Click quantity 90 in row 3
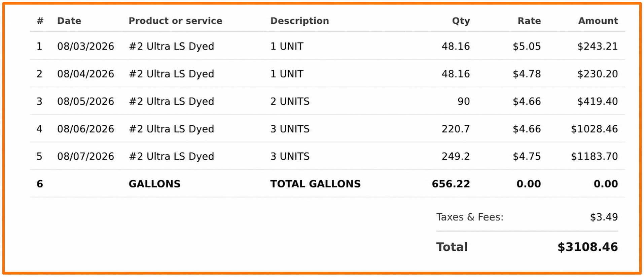The image size is (644, 277). pyautogui.click(x=463, y=101)
